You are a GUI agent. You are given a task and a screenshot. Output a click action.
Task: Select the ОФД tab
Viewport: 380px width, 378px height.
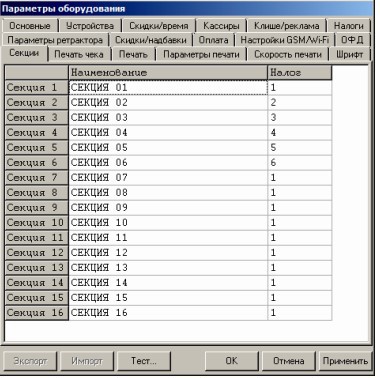tap(352, 40)
